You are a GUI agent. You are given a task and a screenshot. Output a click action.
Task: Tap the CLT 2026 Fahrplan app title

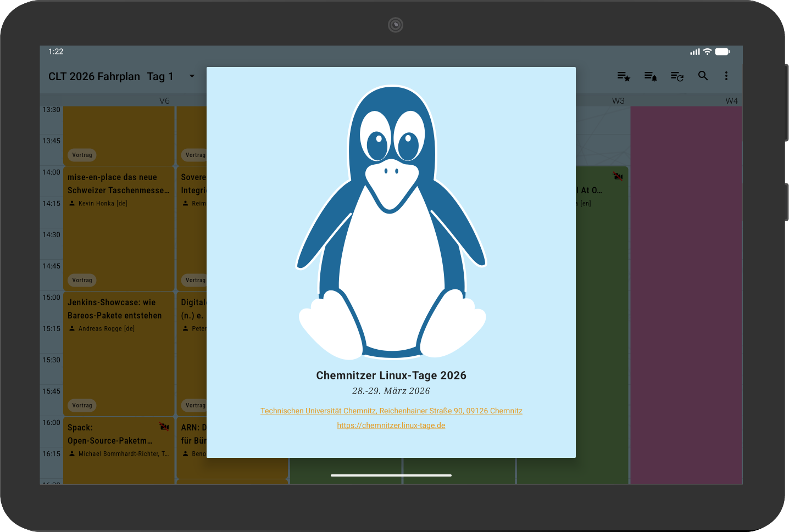click(94, 76)
